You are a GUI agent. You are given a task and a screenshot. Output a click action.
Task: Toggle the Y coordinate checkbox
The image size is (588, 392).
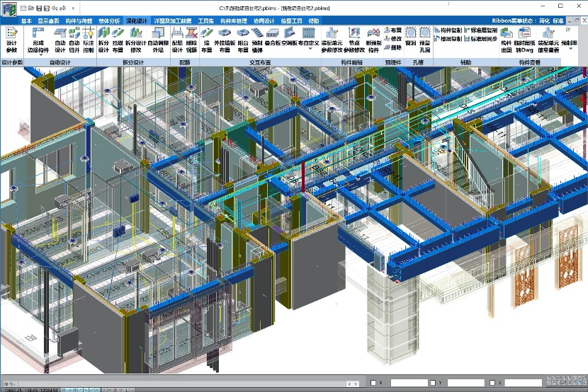pos(431,383)
